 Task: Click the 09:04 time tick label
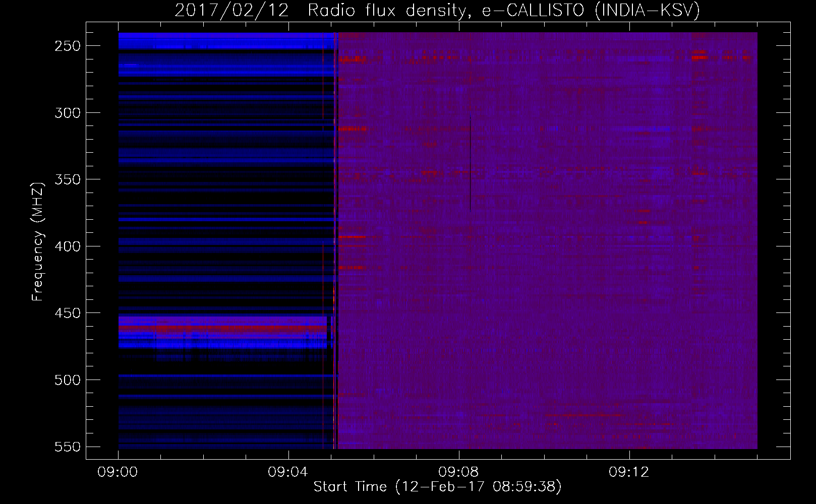pos(288,472)
